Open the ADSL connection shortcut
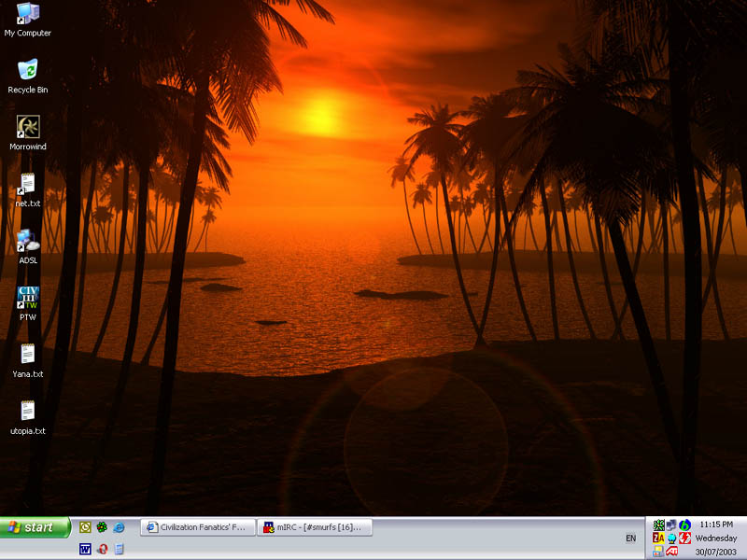 (28, 241)
